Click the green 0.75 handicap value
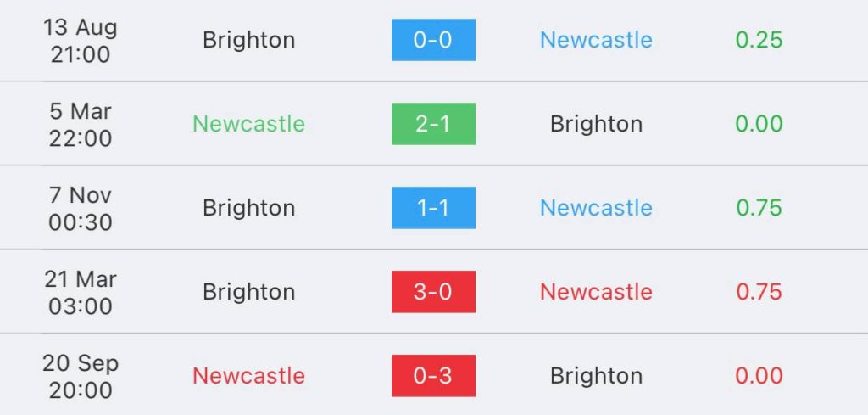This screenshot has width=868, height=415. click(x=759, y=208)
